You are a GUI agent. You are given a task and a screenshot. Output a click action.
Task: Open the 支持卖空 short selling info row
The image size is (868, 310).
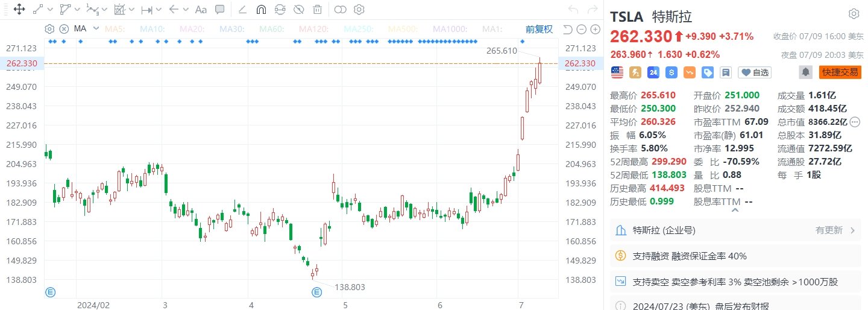[x=735, y=282]
